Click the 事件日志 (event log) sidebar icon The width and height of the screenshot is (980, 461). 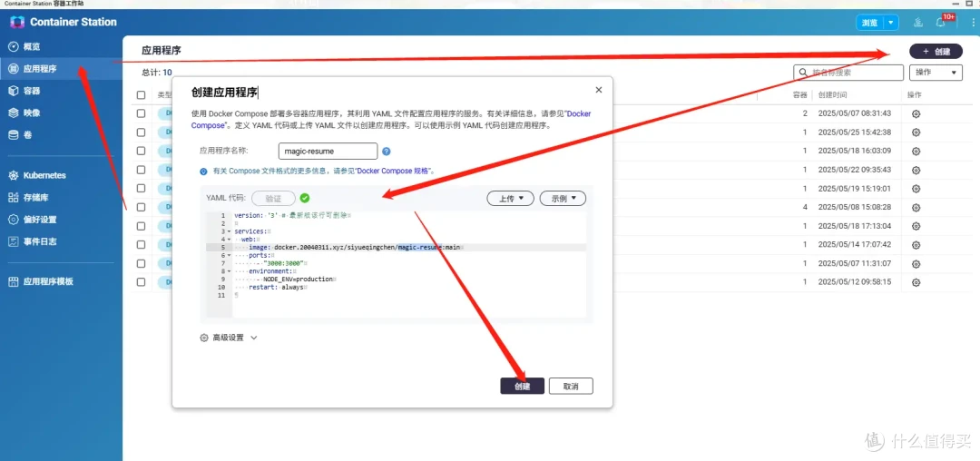point(13,241)
